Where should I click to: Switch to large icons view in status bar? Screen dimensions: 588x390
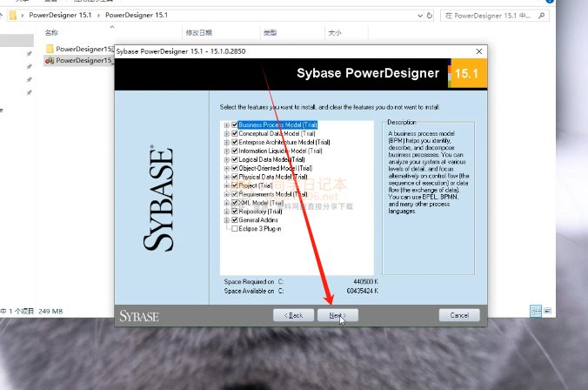click(546, 309)
